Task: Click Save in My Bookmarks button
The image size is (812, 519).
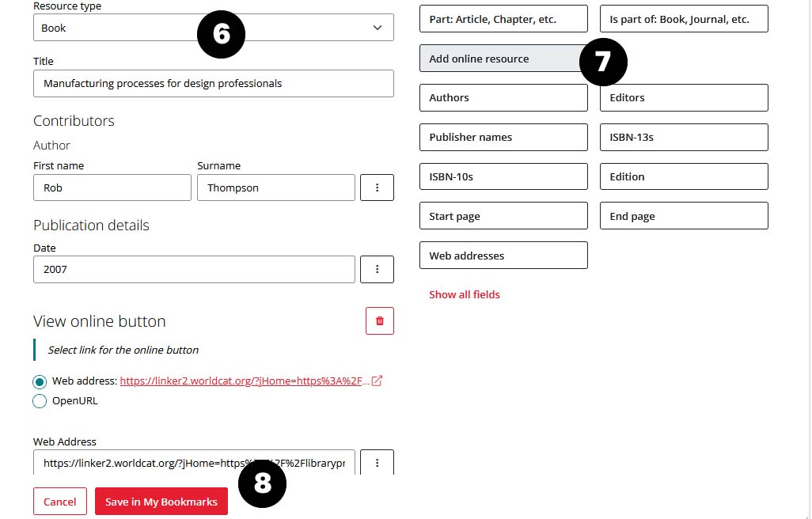Action: (x=161, y=502)
